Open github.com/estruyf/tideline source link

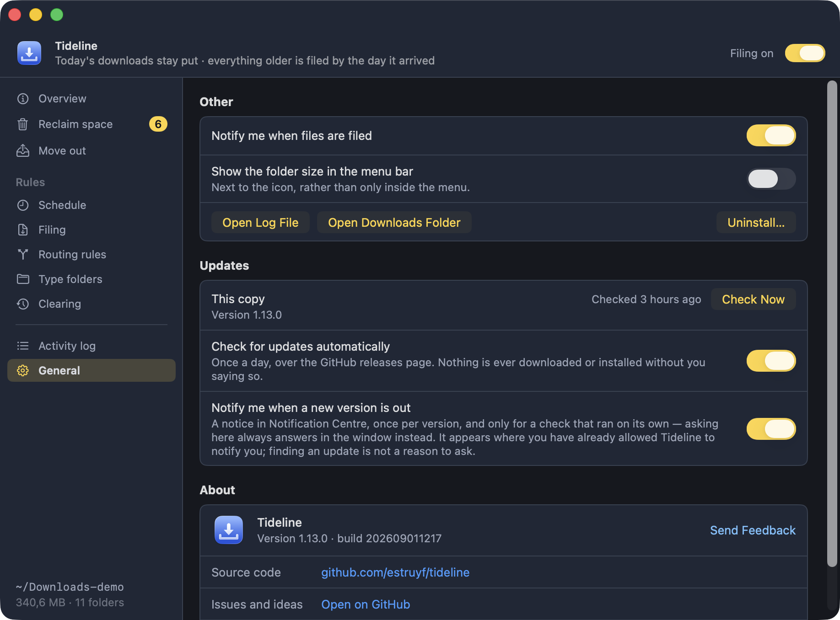pyautogui.click(x=395, y=572)
